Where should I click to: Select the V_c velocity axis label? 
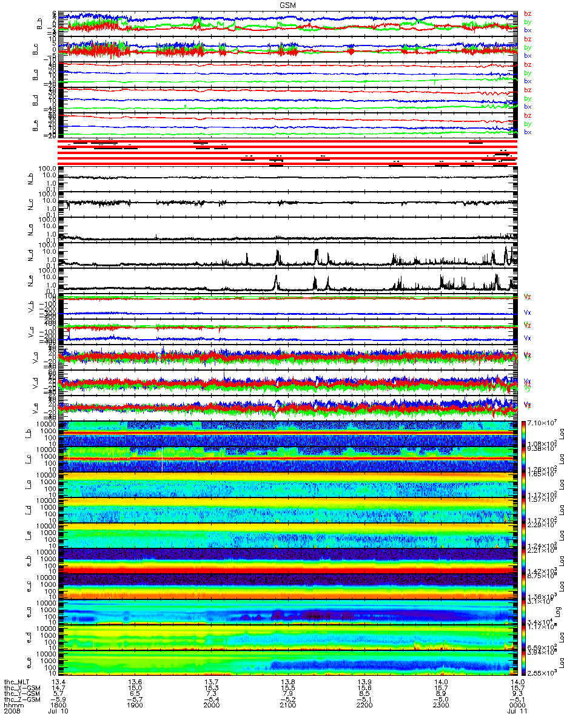click(x=30, y=332)
